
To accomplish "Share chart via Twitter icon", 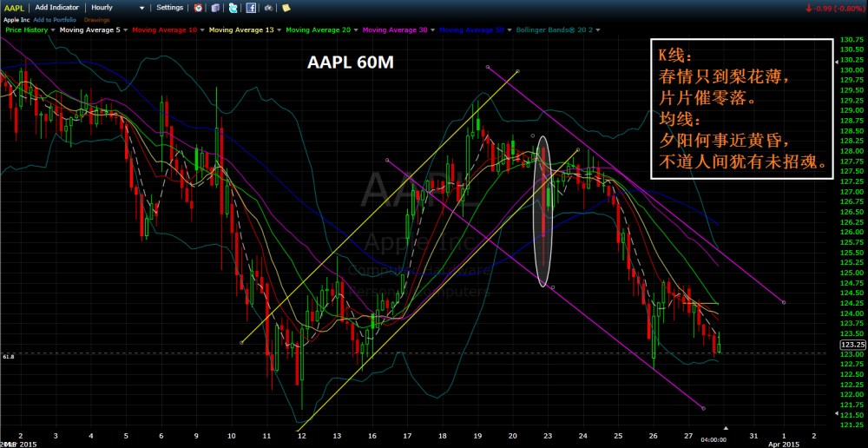I will [233, 8].
